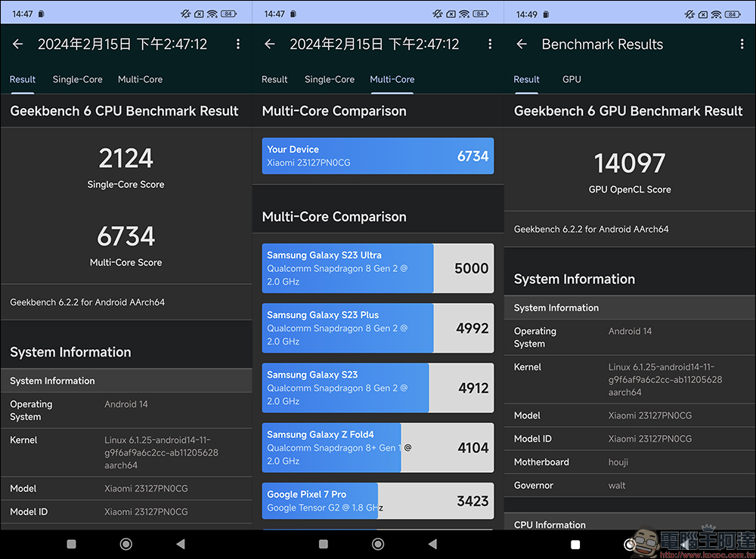Tap circular home button under middle screen
756x559 pixels.
tap(378, 544)
